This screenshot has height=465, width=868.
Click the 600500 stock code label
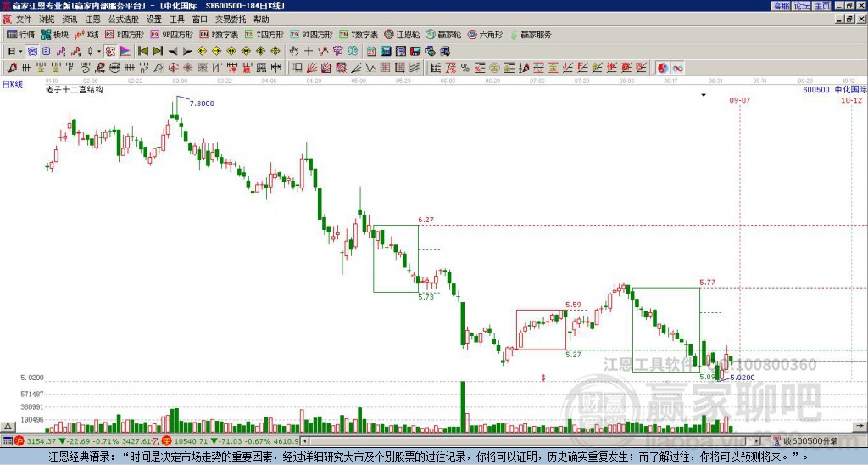[x=816, y=90]
